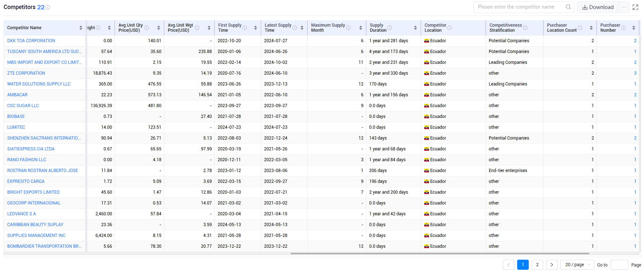The width and height of the screenshot is (644, 273).
Task: Open BIOBASE competitor link
Action: [x=16, y=116]
